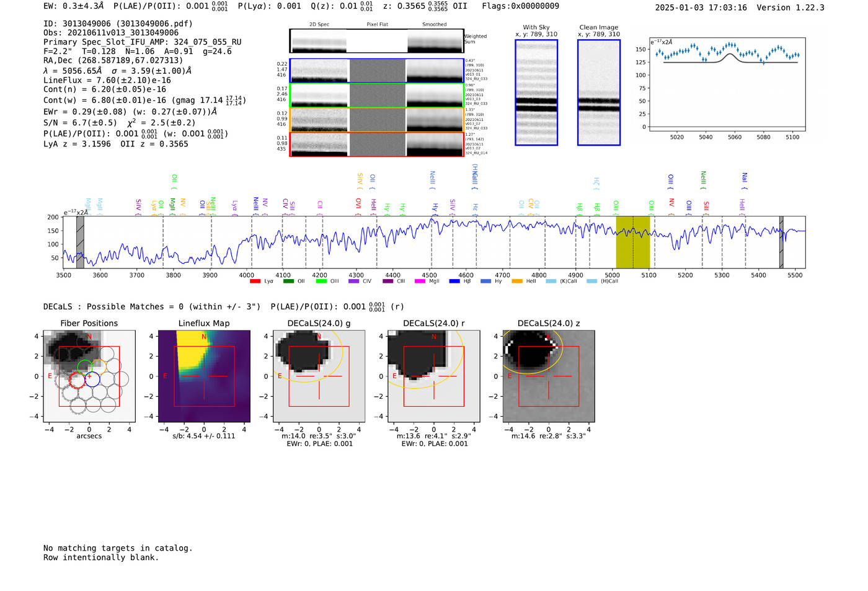Click the m:14.0 re:3.5" s:3.0" caption
The width and height of the screenshot is (868, 591).
(319, 436)
